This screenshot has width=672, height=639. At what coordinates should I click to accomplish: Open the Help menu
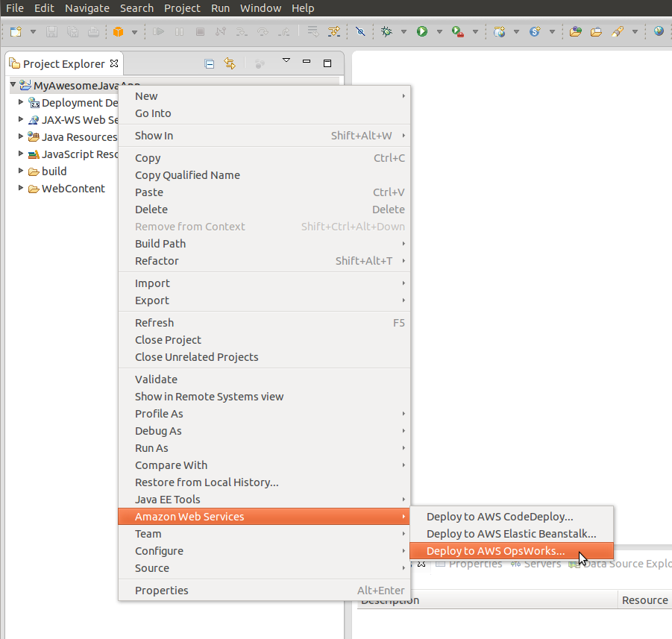click(x=303, y=8)
